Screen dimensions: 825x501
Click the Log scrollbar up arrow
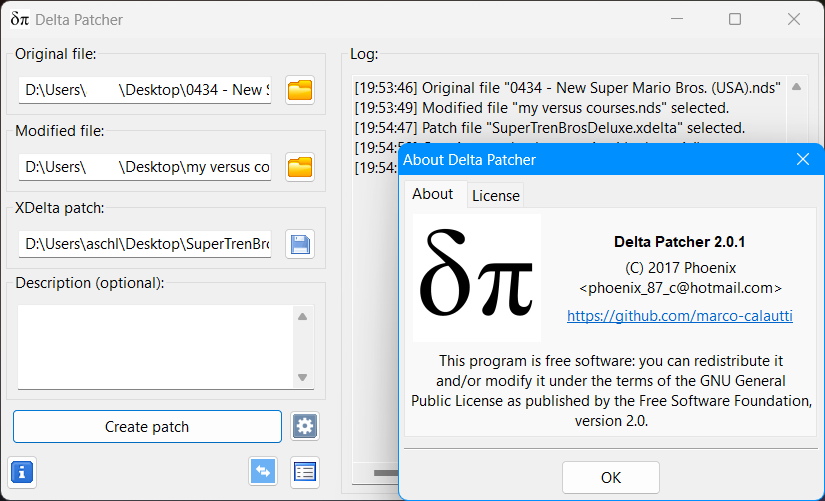(x=797, y=87)
